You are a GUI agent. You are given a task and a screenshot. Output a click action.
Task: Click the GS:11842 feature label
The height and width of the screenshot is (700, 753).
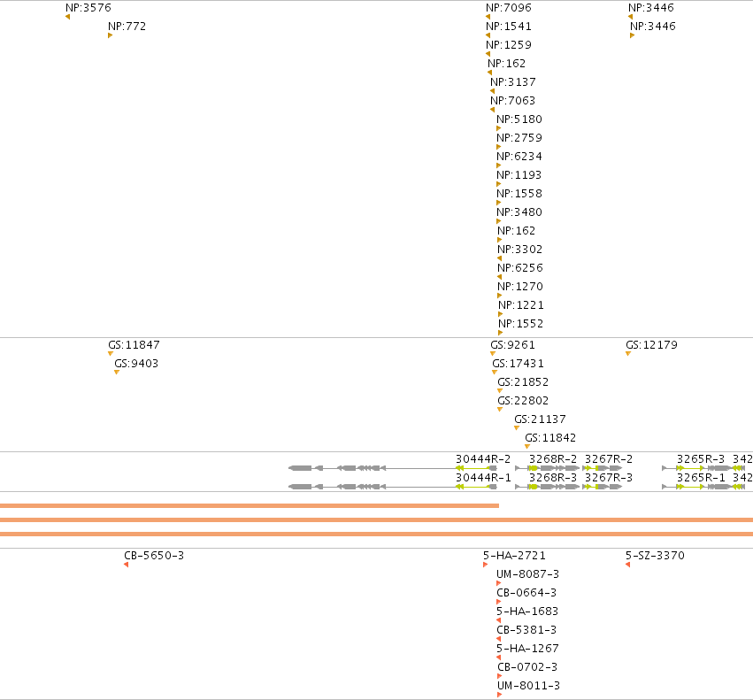(x=550, y=438)
